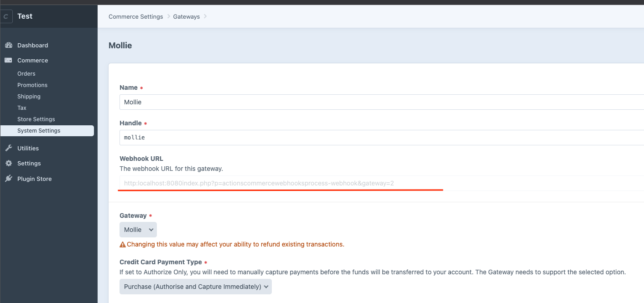644x303 pixels.
Task: Open the Gateway dropdown showing Mollie
Action: point(138,229)
